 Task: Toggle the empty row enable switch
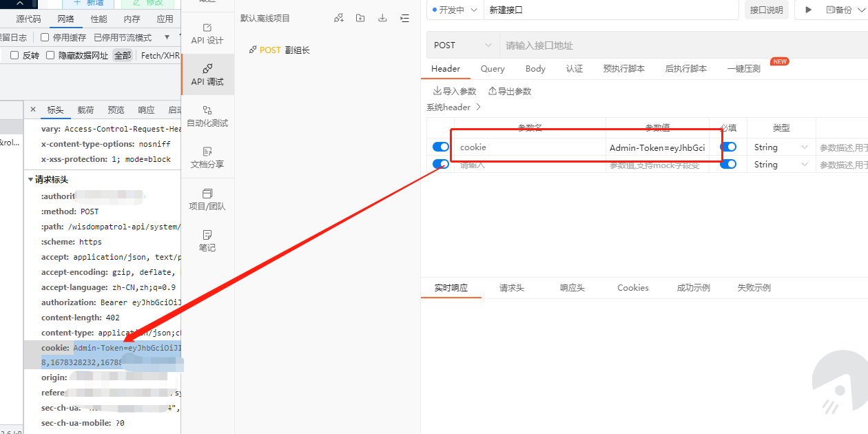[440, 164]
